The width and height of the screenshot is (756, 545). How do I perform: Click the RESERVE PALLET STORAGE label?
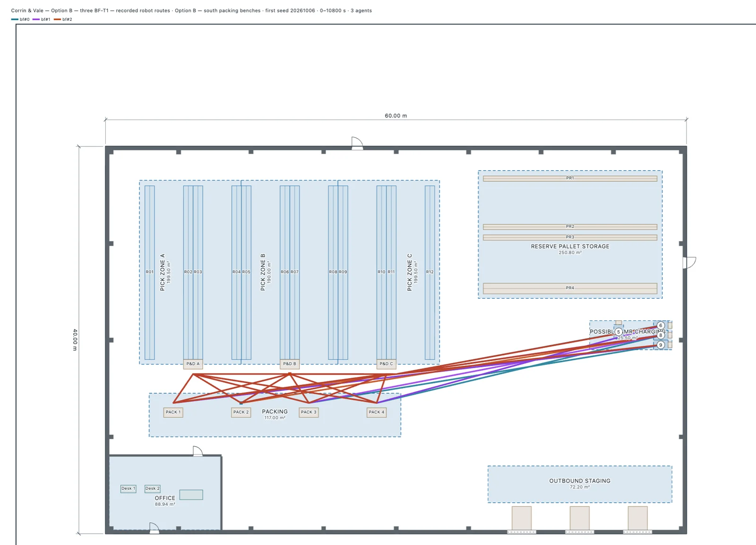pyautogui.click(x=570, y=246)
